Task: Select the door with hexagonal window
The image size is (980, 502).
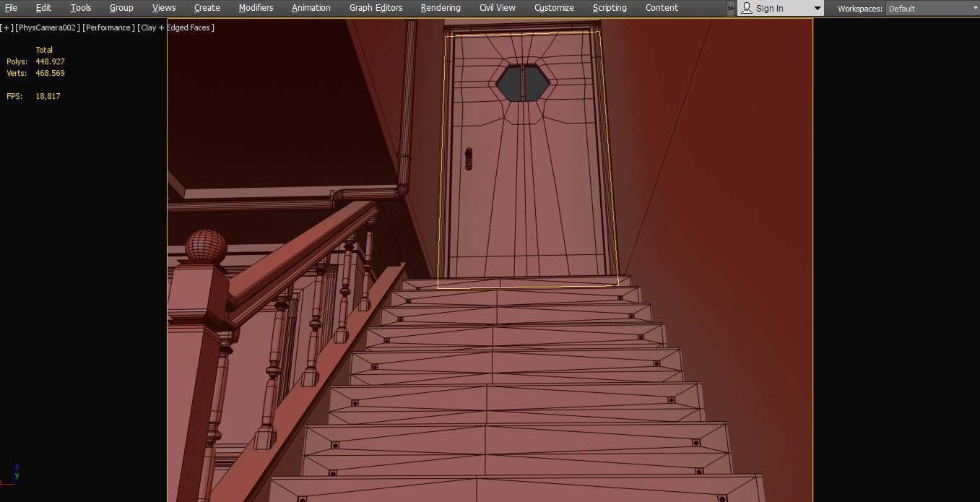Action: (527, 159)
